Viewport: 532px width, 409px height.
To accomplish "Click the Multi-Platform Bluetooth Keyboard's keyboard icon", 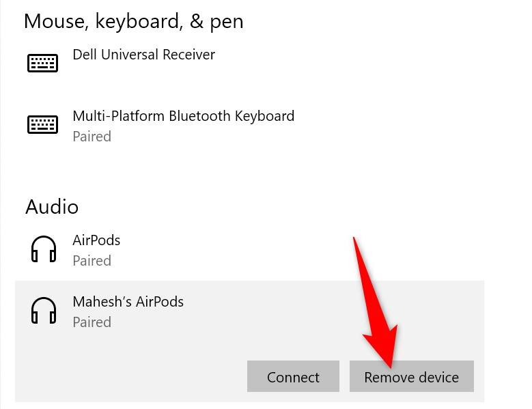I will tap(42, 124).
